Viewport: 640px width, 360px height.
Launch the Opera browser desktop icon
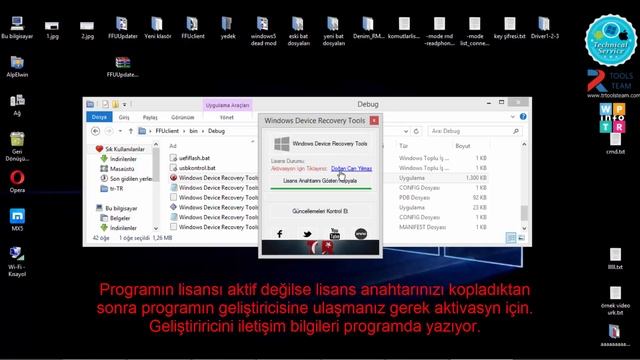[x=17, y=182]
